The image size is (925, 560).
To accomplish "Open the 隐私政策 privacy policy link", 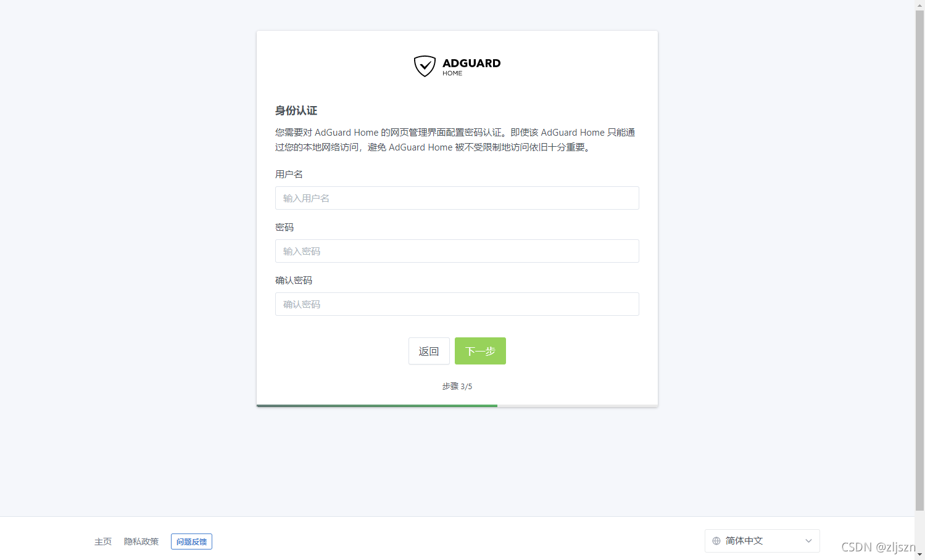I will [x=141, y=541].
